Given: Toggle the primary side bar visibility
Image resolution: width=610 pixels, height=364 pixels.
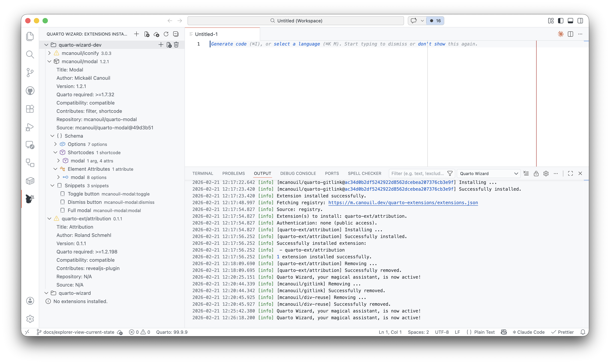Looking at the screenshot, I should click(x=561, y=21).
